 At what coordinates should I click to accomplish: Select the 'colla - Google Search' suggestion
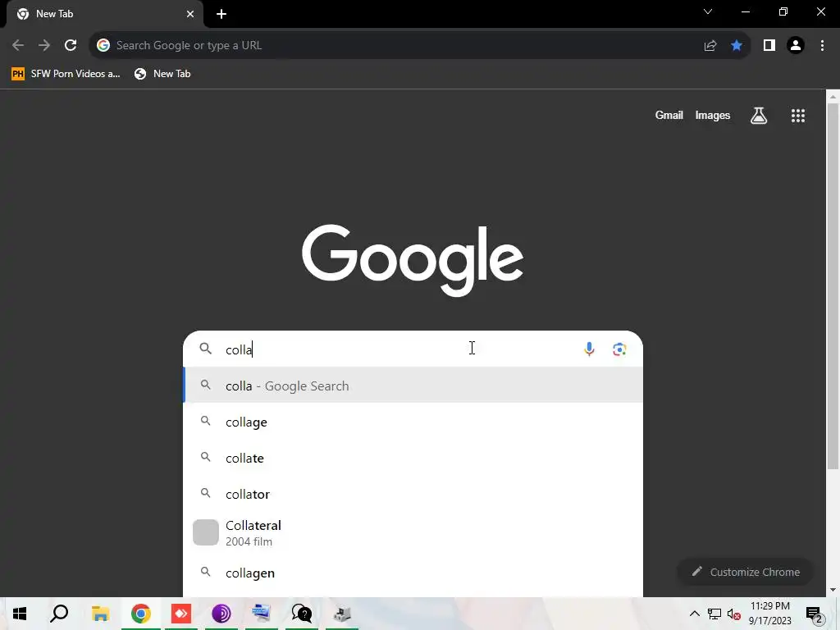(x=413, y=386)
